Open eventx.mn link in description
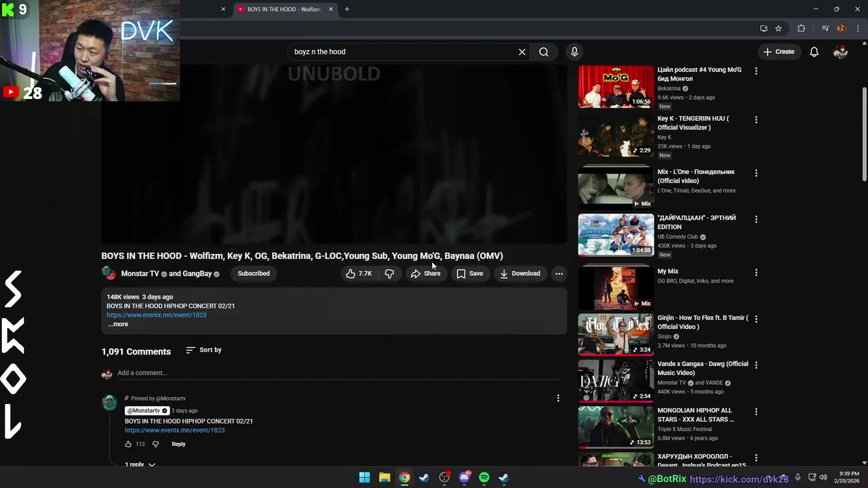868x488 pixels. click(x=157, y=315)
